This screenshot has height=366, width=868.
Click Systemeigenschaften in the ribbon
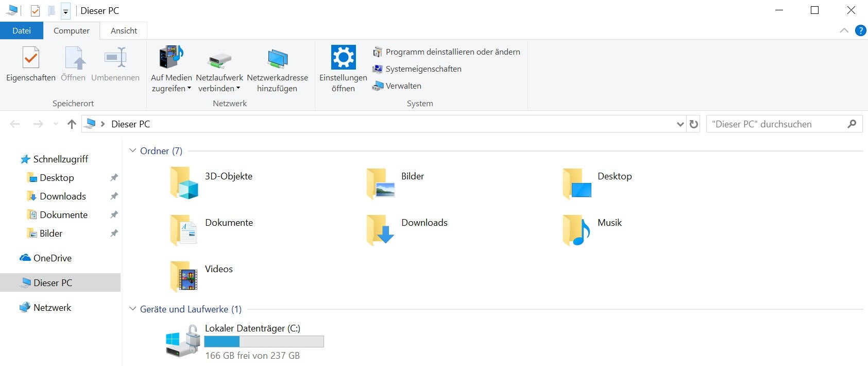coord(423,69)
